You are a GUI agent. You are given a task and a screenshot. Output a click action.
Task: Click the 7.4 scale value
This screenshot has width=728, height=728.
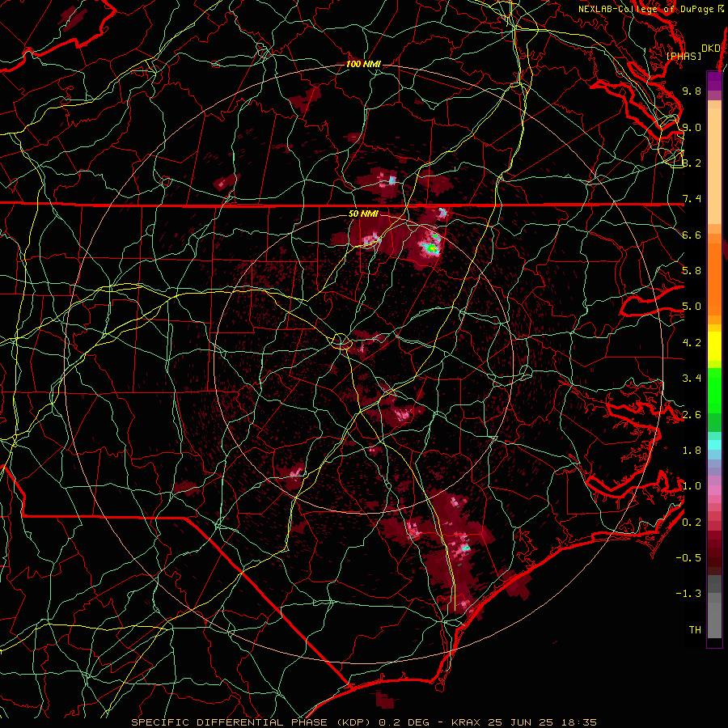pos(692,199)
